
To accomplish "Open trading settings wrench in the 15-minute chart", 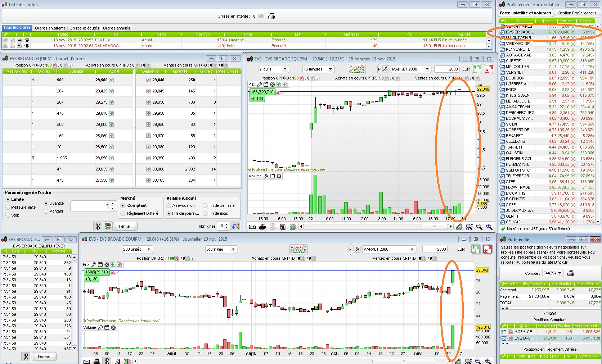I will pos(386,69).
